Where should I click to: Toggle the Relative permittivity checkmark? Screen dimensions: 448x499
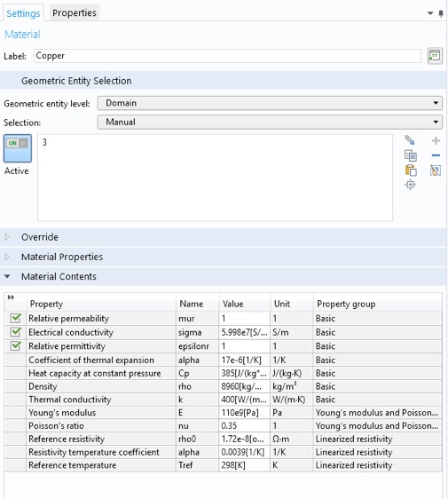click(15, 345)
